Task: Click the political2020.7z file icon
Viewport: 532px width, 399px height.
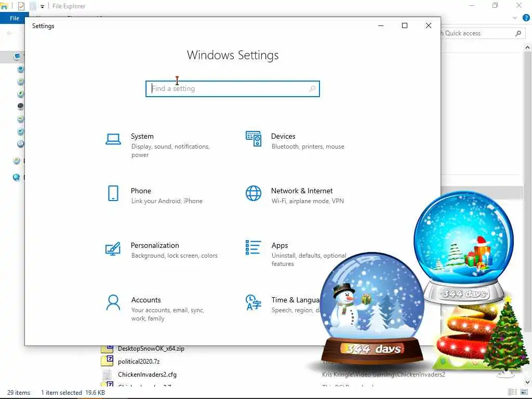Action: tap(107, 361)
